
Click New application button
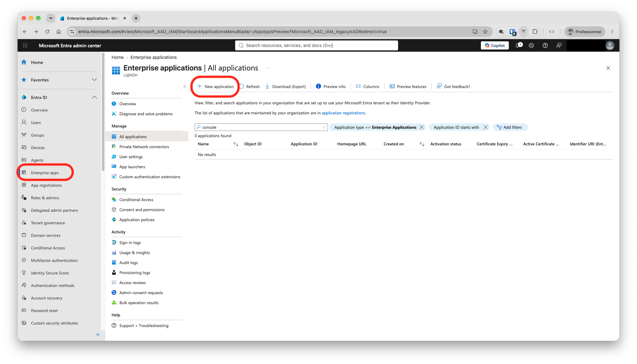[215, 86]
